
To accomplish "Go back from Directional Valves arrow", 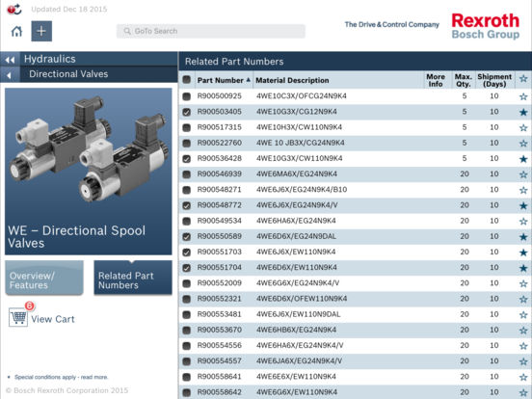I will [10, 75].
